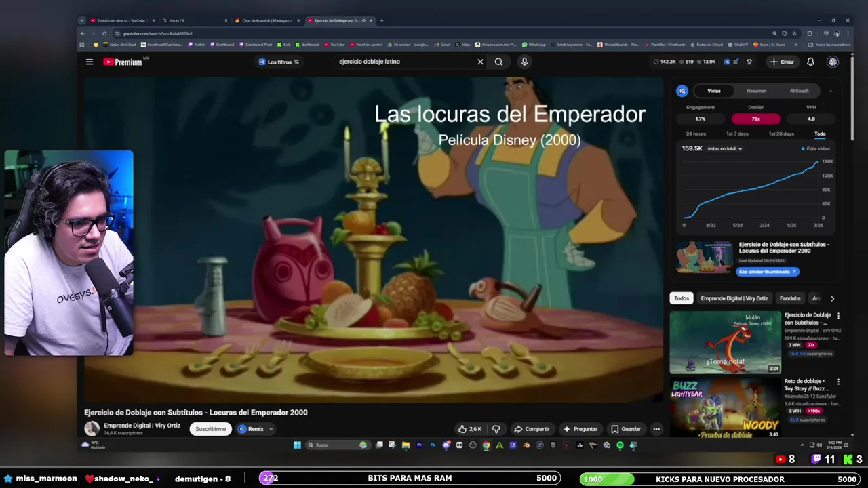
Task: Open the YouTube guide hamburger menu
Action: (90, 62)
